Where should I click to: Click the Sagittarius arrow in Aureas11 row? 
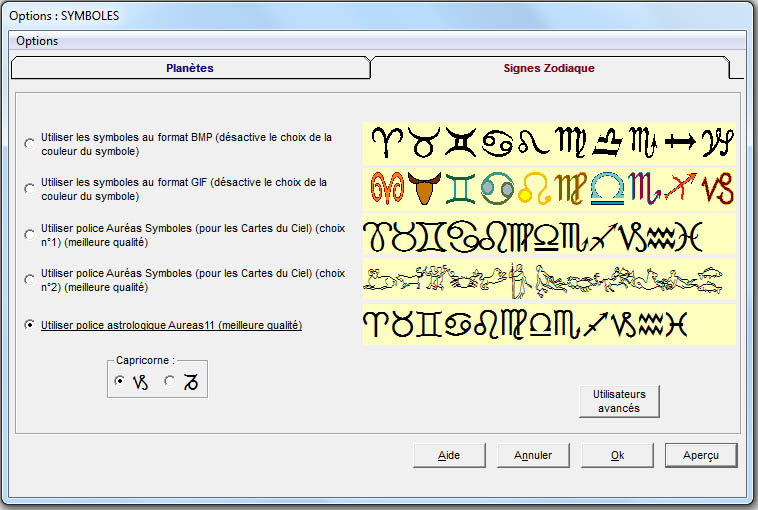[x=596, y=324]
